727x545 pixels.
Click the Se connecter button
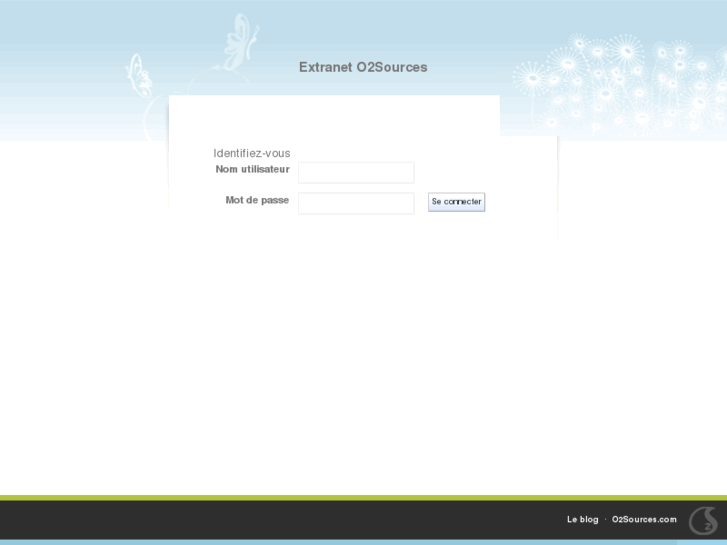(456, 202)
